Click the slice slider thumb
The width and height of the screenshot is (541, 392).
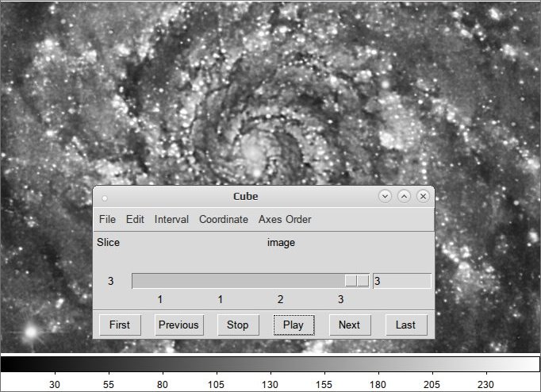coord(357,281)
